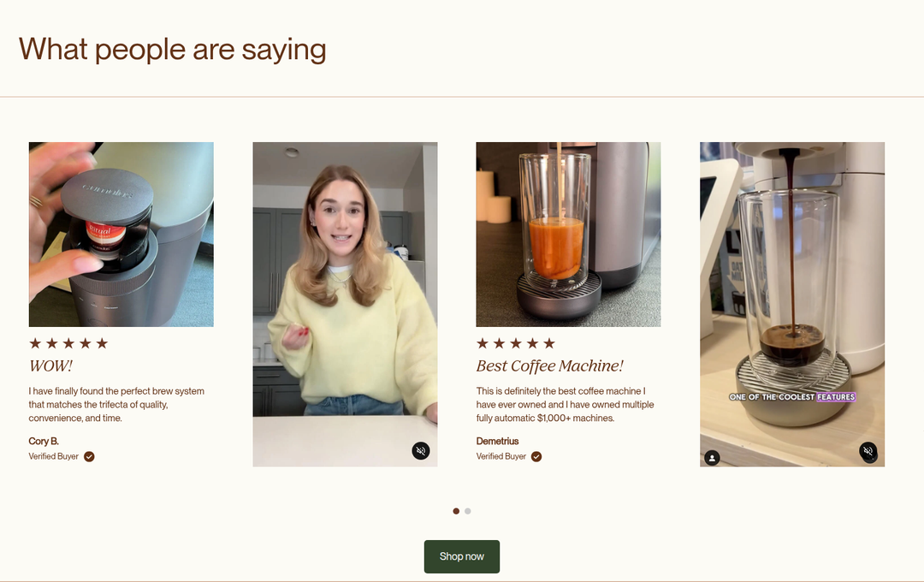The height and width of the screenshot is (582, 924).
Task: Click review text "I have finally found the perfect brew system"
Action: (116, 391)
